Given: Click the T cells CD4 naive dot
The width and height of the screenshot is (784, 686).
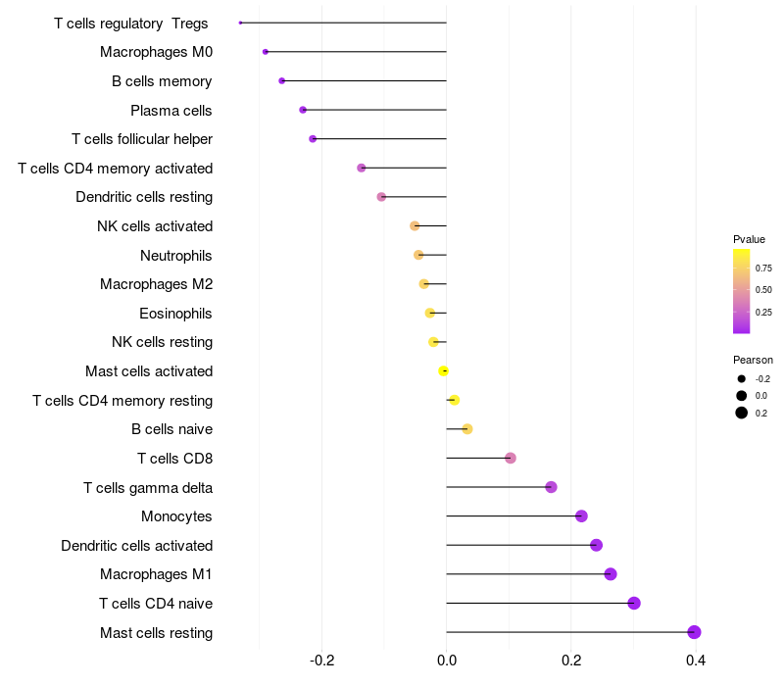Looking at the screenshot, I should (634, 603).
